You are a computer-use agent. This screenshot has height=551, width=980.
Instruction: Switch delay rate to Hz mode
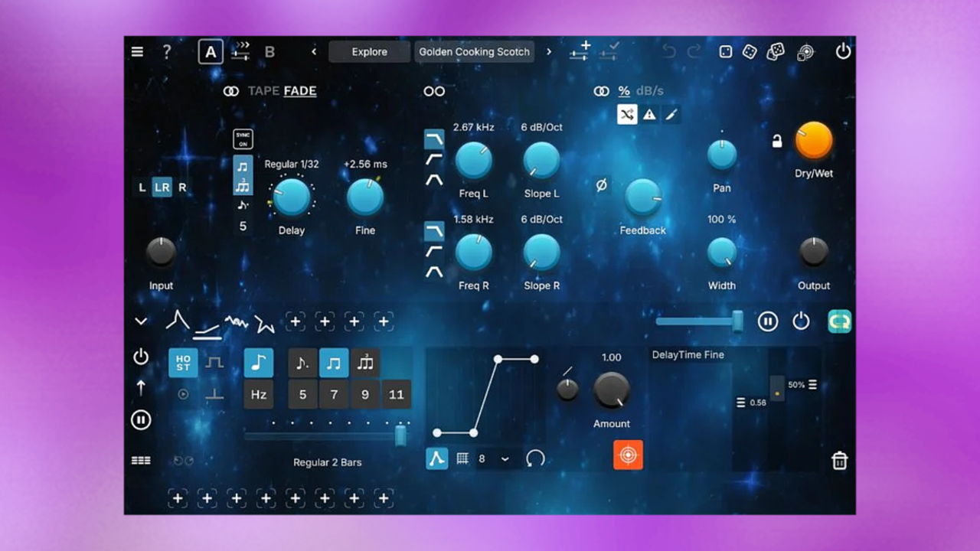click(258, 394)
